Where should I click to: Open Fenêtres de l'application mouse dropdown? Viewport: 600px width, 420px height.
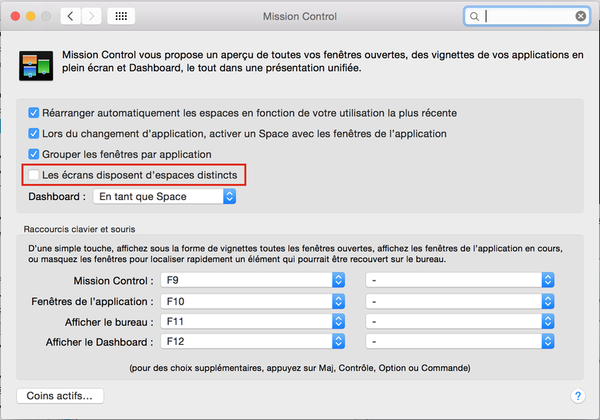pyautogui.click(x=460, y=301)
